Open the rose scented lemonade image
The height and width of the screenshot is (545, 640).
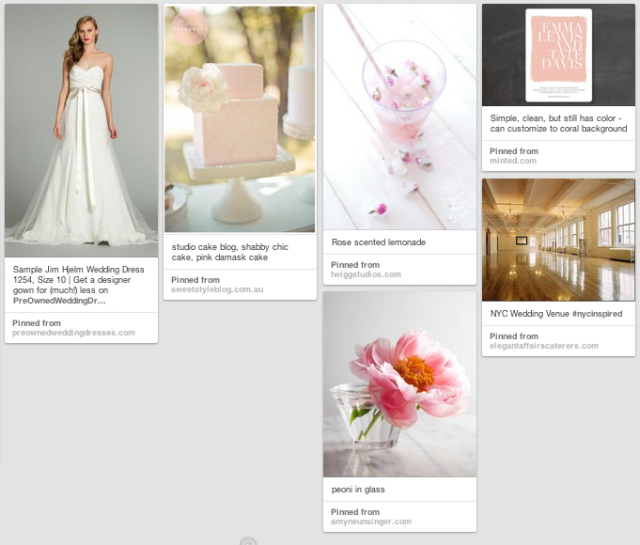pyautogui.click(x=400, y=117)
